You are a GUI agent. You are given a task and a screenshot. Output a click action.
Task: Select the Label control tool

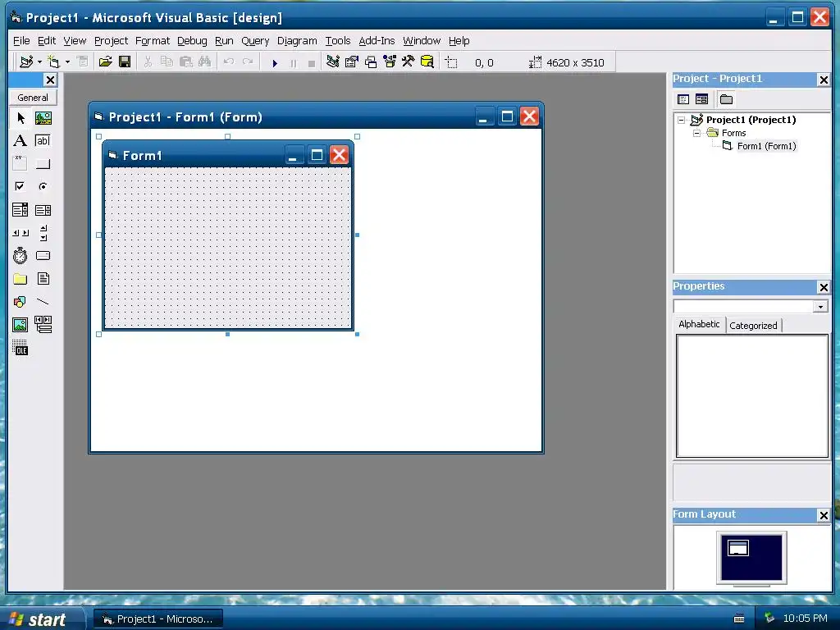click(21, 141)
